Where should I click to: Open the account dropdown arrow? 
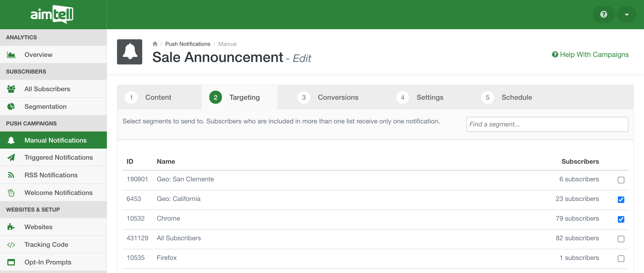(627, 14)
